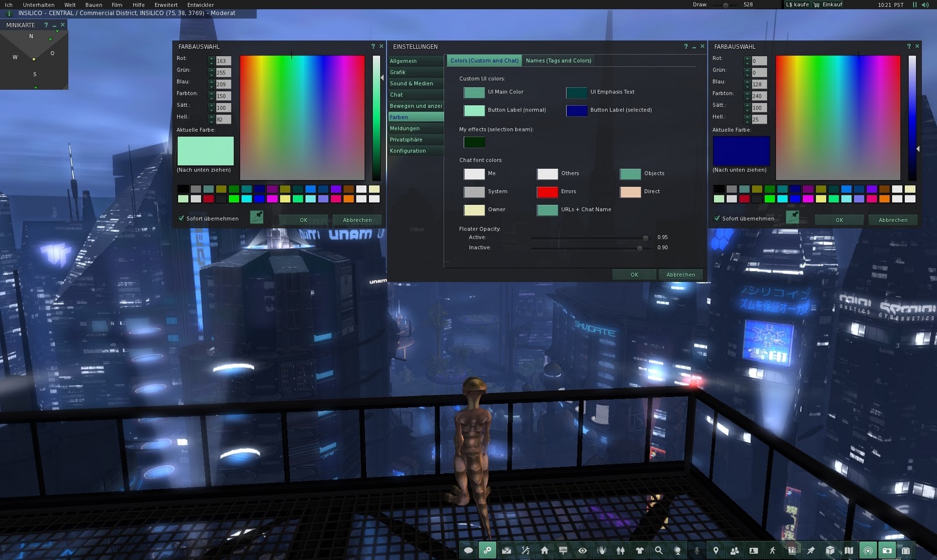Image resolution: width=937 pixels, height=560 pixels.
Task: Open the outfits shirt icon in the toolbar
Action: tap(639, 550)
